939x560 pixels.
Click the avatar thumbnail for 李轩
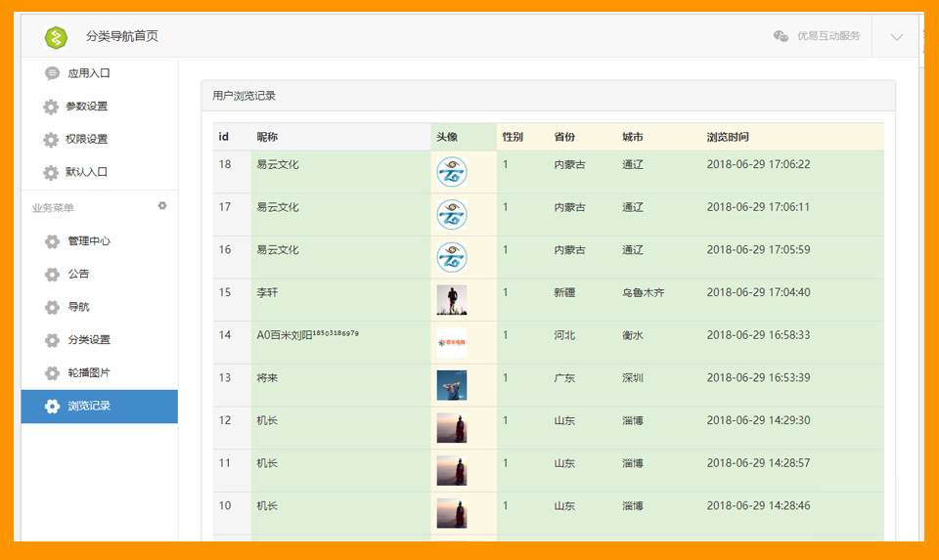point(452,300)
